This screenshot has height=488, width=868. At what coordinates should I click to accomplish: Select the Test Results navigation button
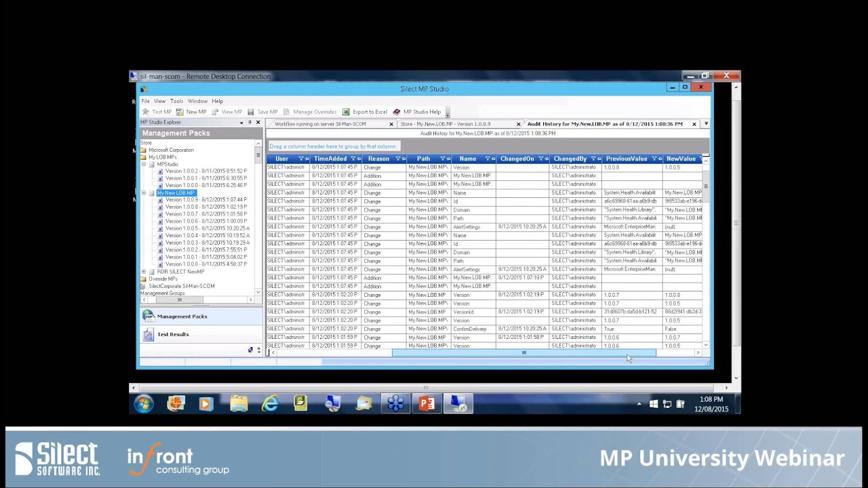point(201,334)
